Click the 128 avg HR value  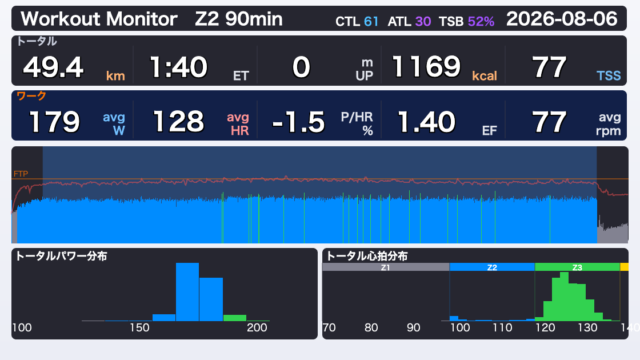(x=200, y=122)
